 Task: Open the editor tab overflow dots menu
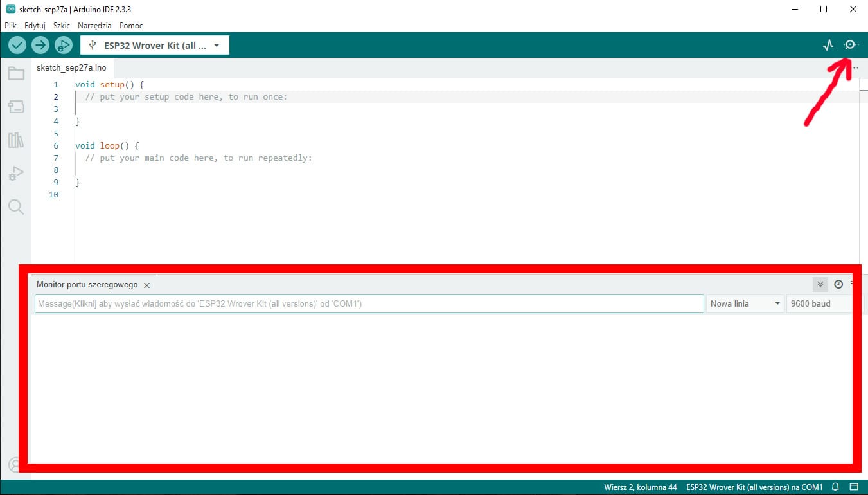point(855,67)
